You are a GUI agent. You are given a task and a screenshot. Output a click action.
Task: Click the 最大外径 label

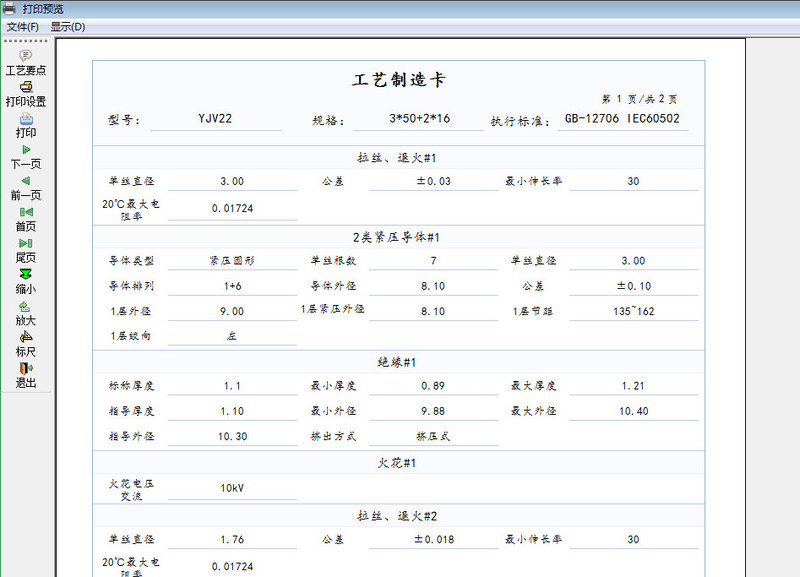pos(533,411)
